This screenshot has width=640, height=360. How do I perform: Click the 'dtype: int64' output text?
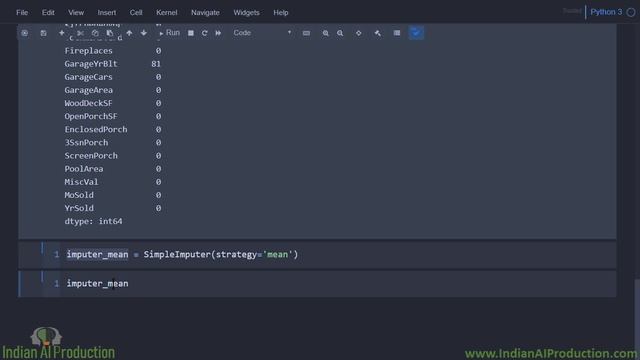pos(93,221)
